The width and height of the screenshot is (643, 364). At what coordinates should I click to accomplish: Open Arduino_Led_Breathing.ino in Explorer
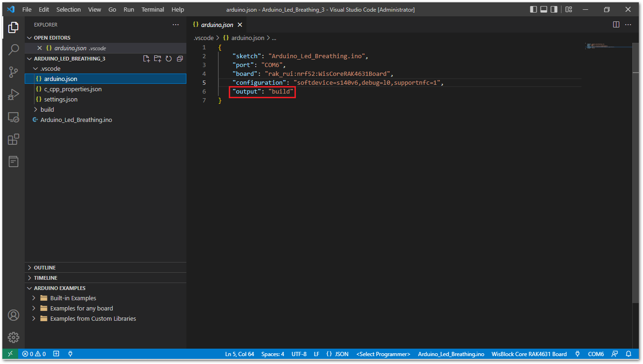click(x=106, y=120)
